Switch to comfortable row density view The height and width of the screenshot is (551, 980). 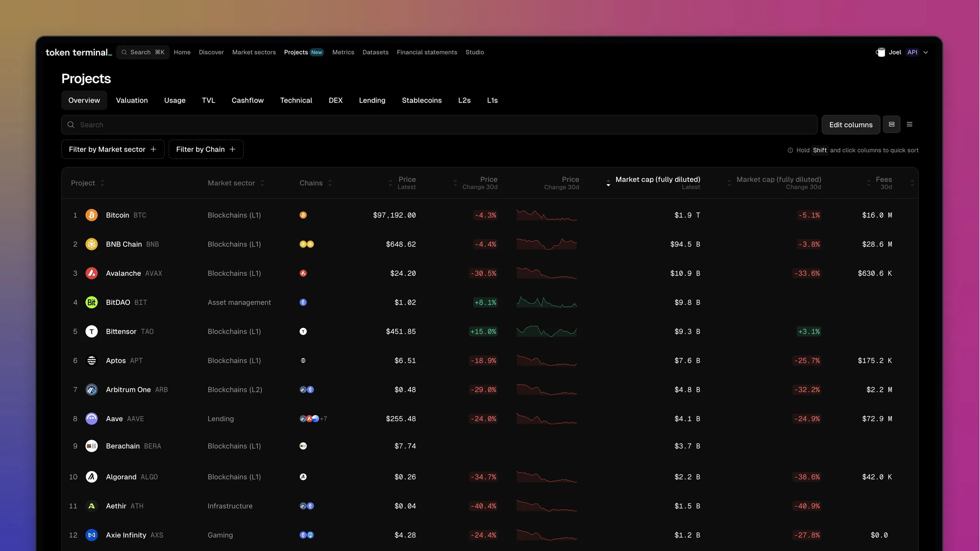coord(892,124)
